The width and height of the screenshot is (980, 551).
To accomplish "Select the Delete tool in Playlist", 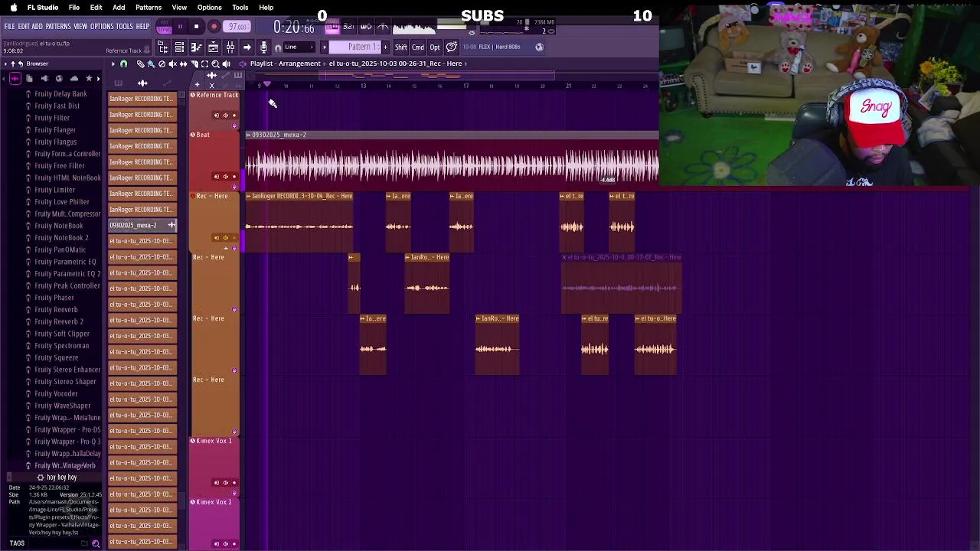I will pyautogui.click(x=162, y=64).
